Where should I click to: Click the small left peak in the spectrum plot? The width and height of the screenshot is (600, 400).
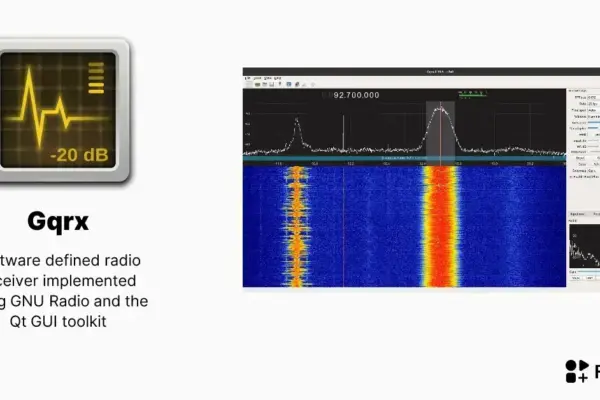297,134
